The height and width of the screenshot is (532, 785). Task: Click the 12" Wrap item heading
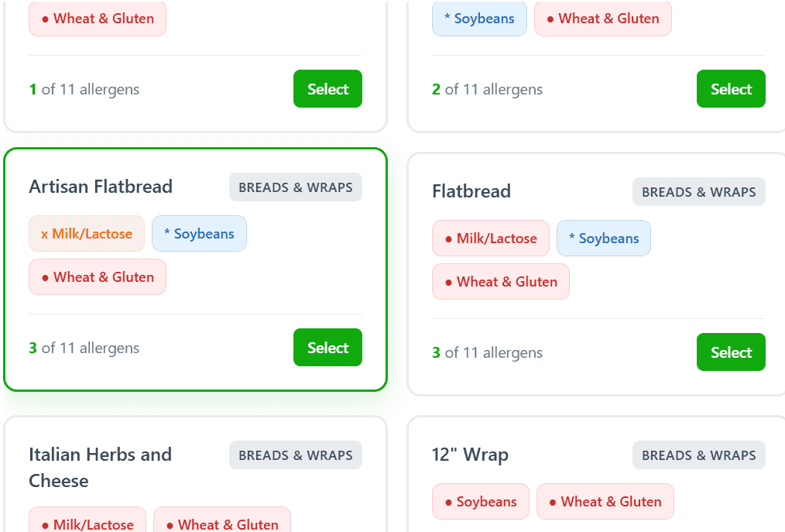pyautogui.click(x=470, y=455)
